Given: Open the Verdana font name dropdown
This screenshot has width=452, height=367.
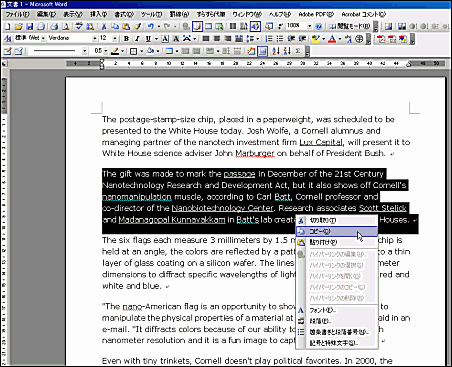Looking at the screenshot, I should point(95,39).
